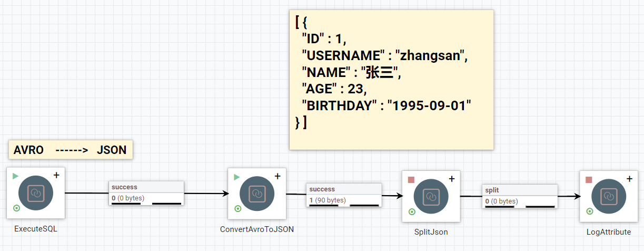Click the red stopped indicator on SplitJson

[411, 180]
